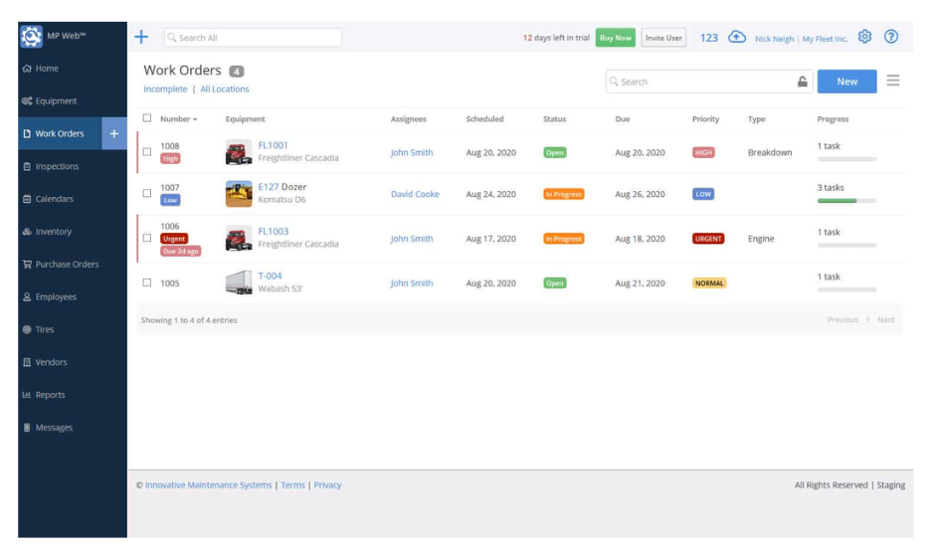The height and width of the screenshot is (560, 933).
Task: Open the David Cooke assignee link
Action: (415, 194)
